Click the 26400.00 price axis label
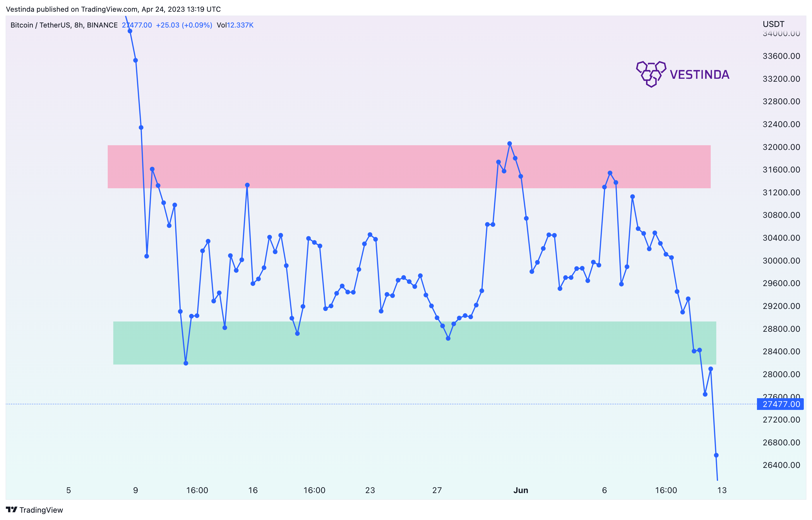The image size is (812, 520). click(x=781, y=465)
